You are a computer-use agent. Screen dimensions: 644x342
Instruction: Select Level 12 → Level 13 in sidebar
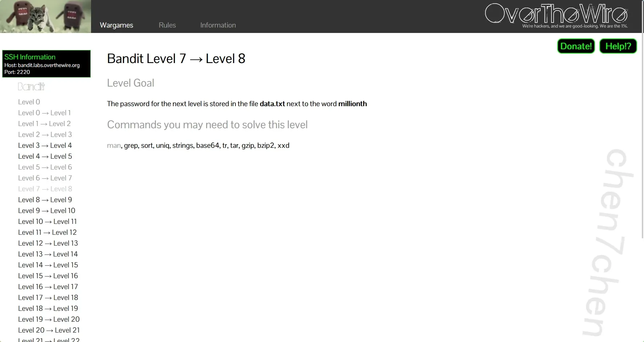(48, 243)
